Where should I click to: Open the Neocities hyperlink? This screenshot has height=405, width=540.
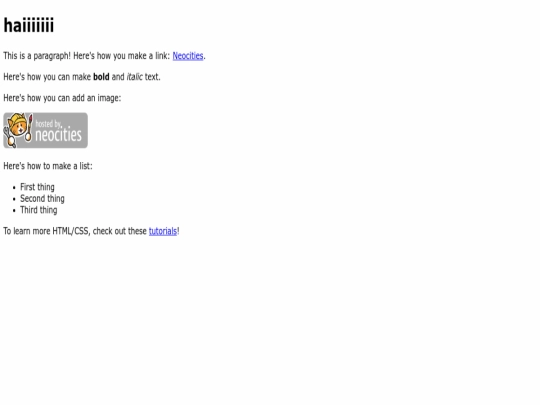tap(188, 56)
